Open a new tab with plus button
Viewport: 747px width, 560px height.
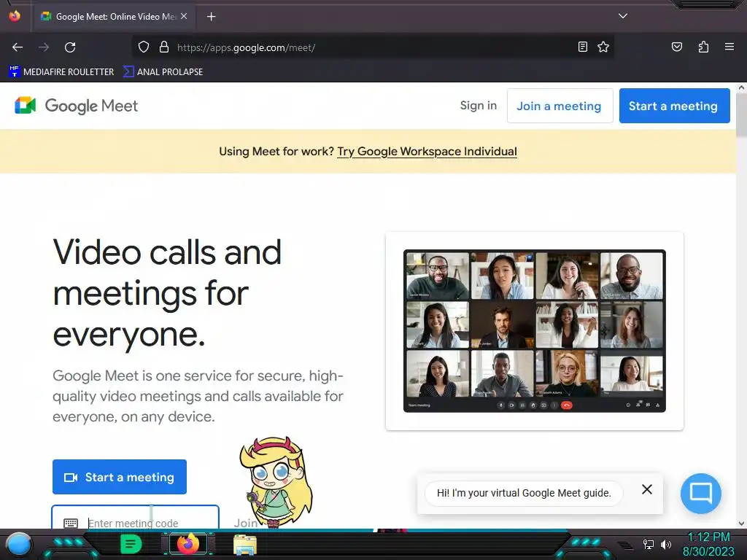pyautogui.click(x=211, y=17)
